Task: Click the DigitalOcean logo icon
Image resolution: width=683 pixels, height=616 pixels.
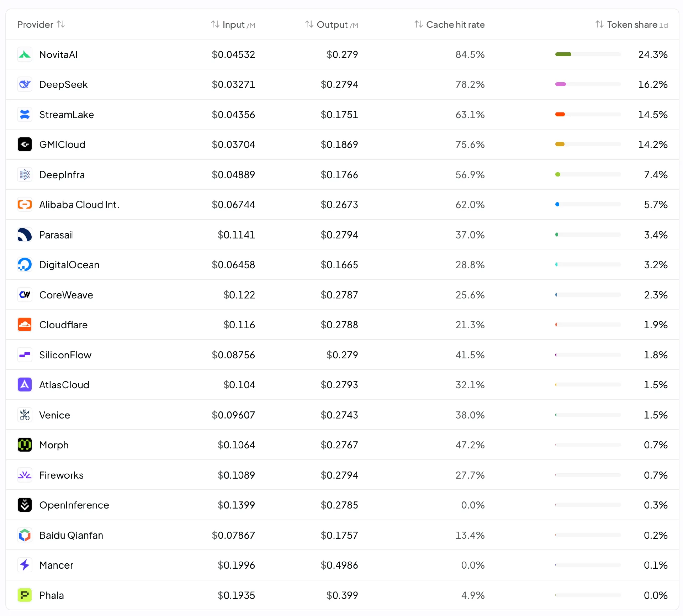Action: (x=25, y=265)
